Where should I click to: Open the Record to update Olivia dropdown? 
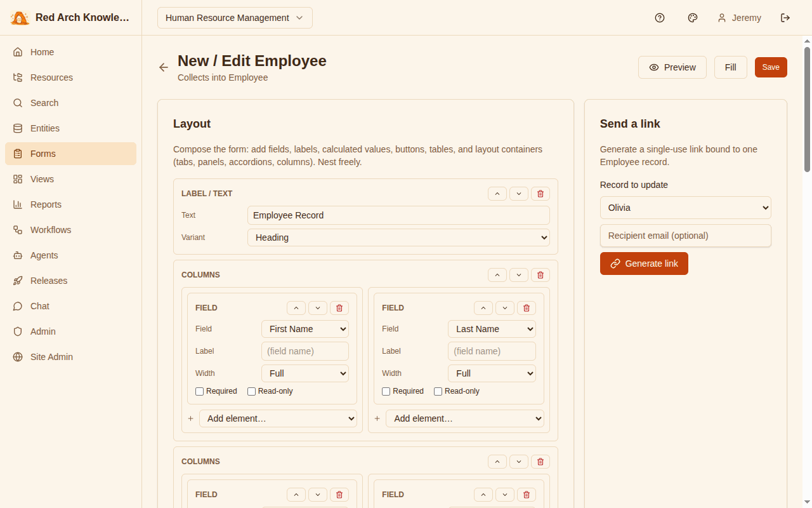click(686, 208)
